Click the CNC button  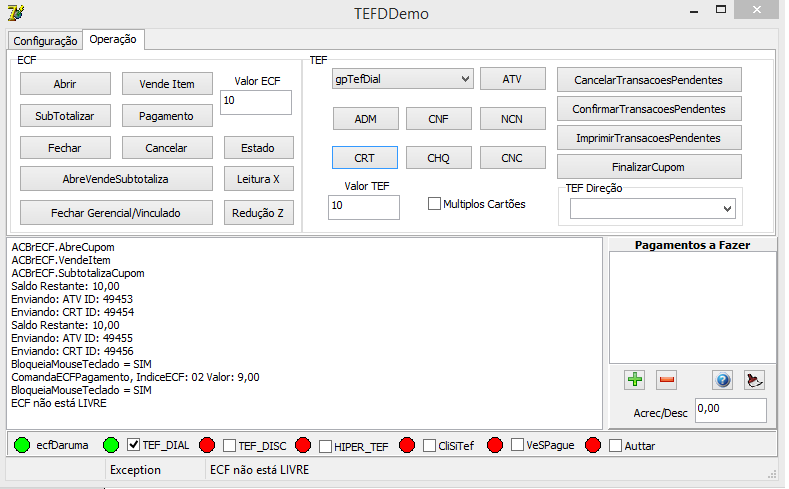point(513,158)
